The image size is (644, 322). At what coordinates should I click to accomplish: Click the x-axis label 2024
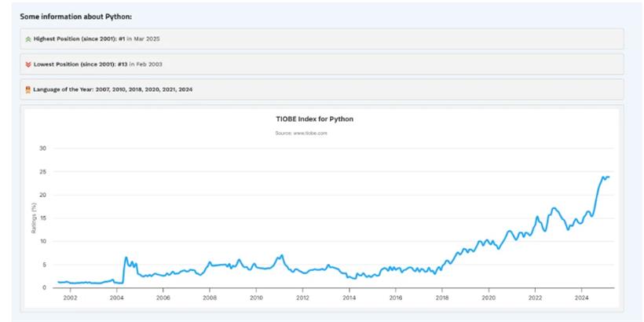(582, 297)
